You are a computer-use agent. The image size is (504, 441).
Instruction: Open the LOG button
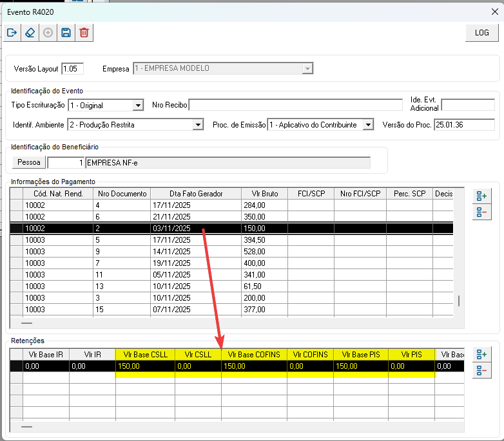pyautogui.click(x=481, y=33)
